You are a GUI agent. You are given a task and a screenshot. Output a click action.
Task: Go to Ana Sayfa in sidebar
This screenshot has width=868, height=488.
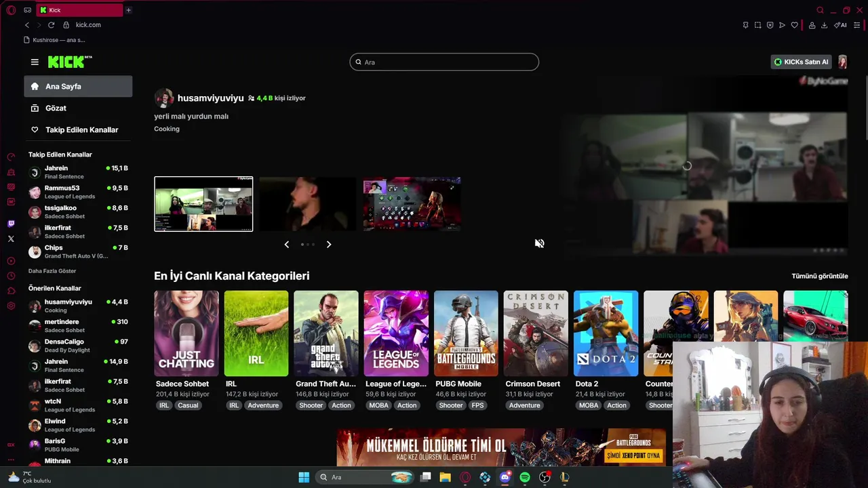pyautogui.click(x=78, y=86)
